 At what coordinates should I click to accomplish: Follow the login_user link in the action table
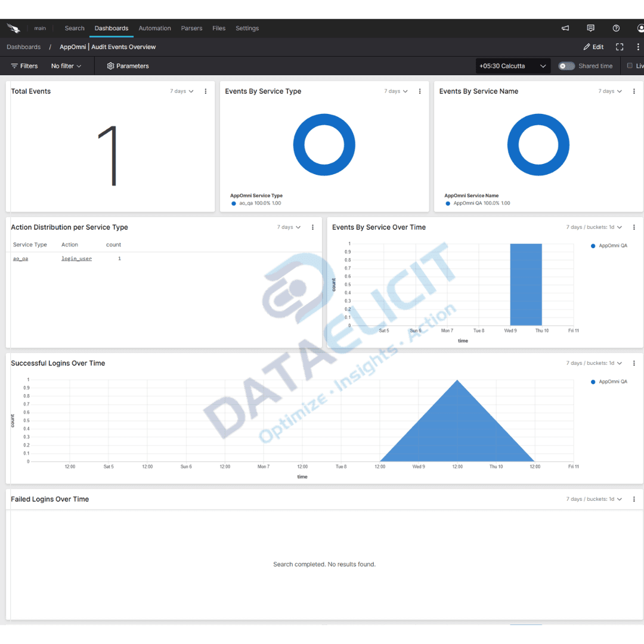pos(78,258)
